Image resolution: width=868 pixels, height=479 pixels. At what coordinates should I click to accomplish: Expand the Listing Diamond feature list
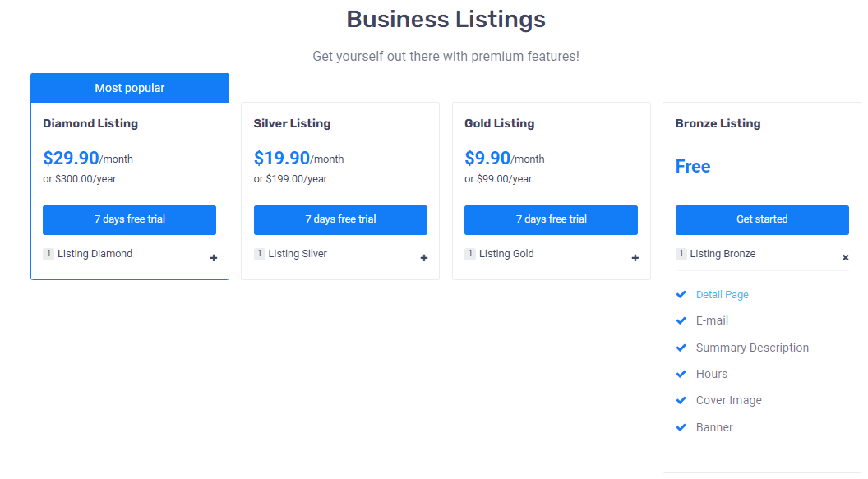click(213, 258)
